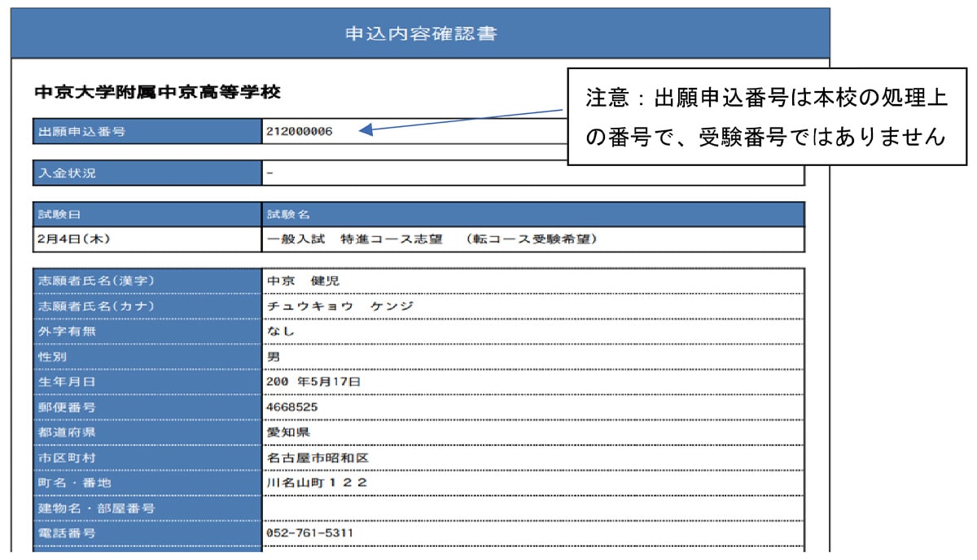Select prefecture value 愛知県
This screenshot has height=560, width=977.
pos(289,431)
